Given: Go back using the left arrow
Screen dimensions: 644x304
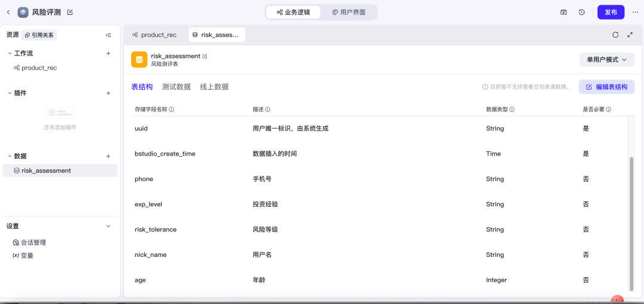Looking at the screenshot, I should pyautogui.click(x=8, y=13).
